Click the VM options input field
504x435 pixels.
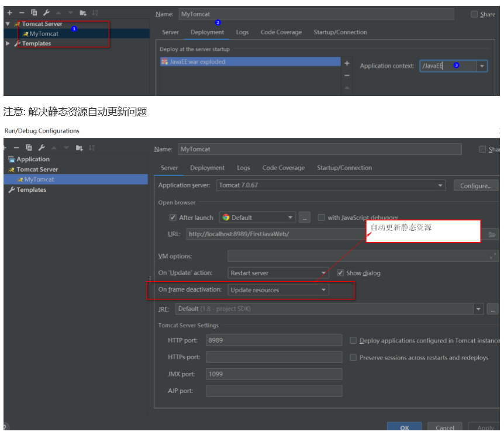pyautogui.click(x=363, y=256)
